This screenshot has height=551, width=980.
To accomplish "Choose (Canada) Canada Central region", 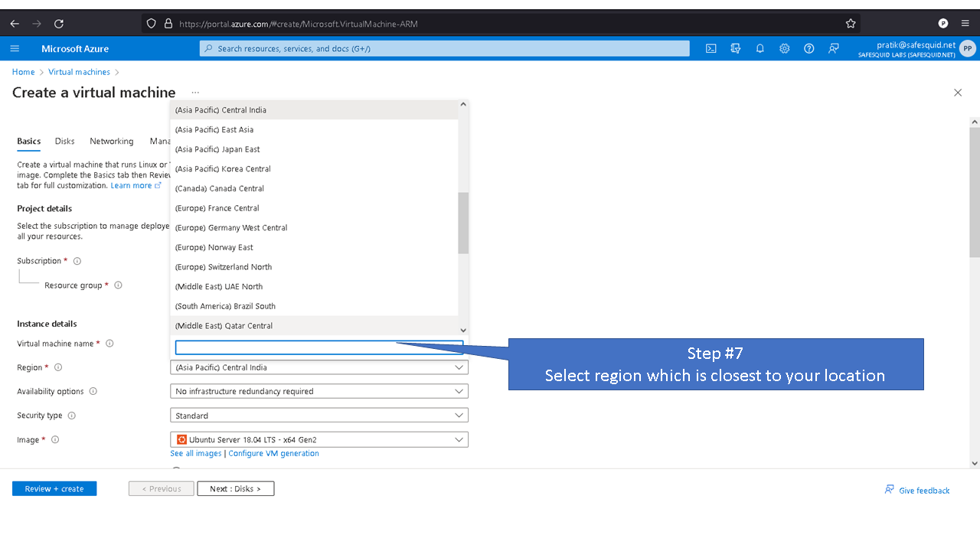I will [x=314, y=188].
